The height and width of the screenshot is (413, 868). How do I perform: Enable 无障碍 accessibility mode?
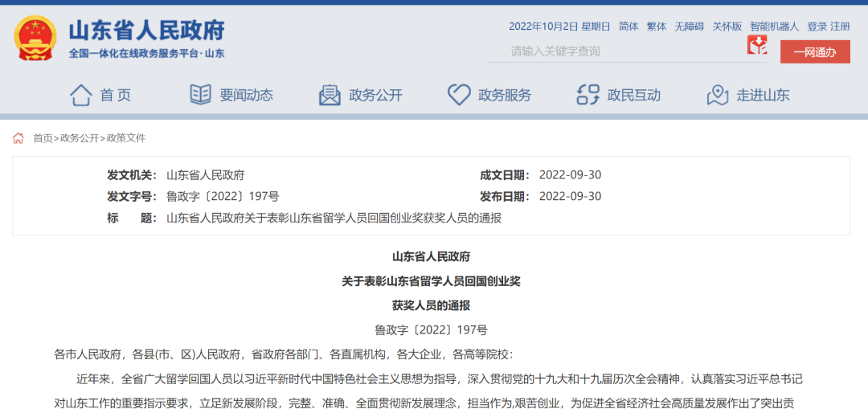pos(689,27)
